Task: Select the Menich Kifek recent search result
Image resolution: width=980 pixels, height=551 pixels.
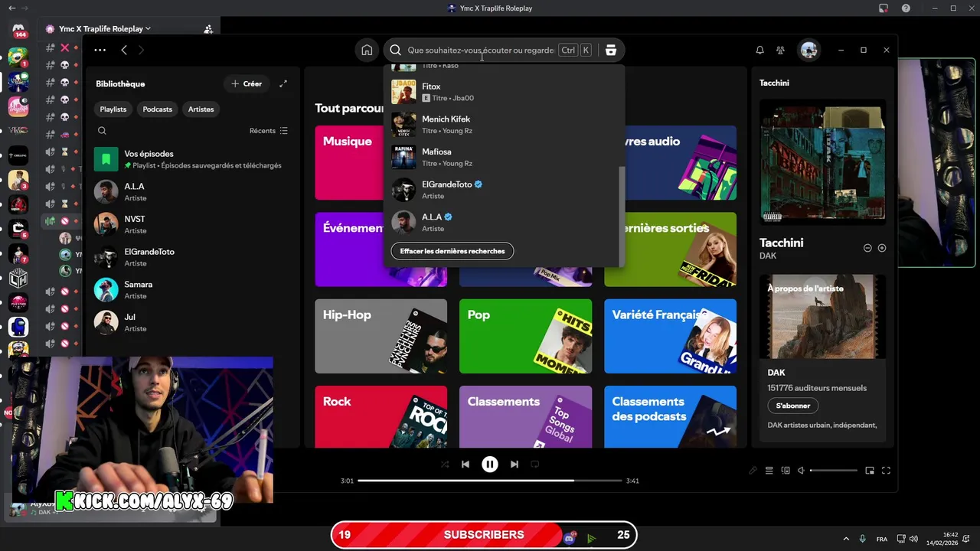Action: (502, 125)
